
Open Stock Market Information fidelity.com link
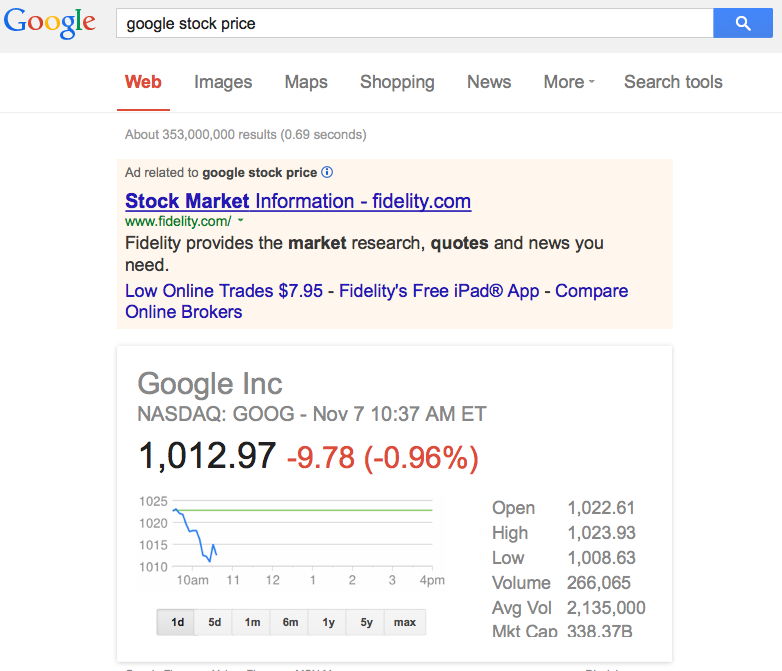(298, 201)
